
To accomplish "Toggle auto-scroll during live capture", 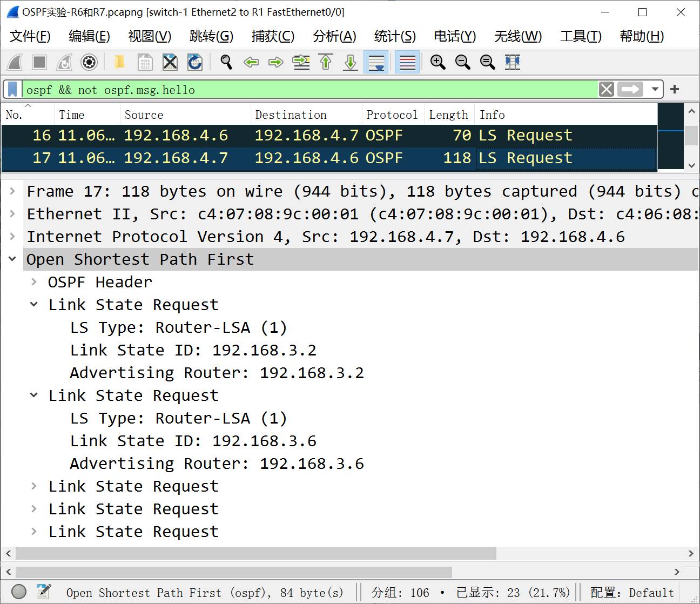I will coord(376,62).
